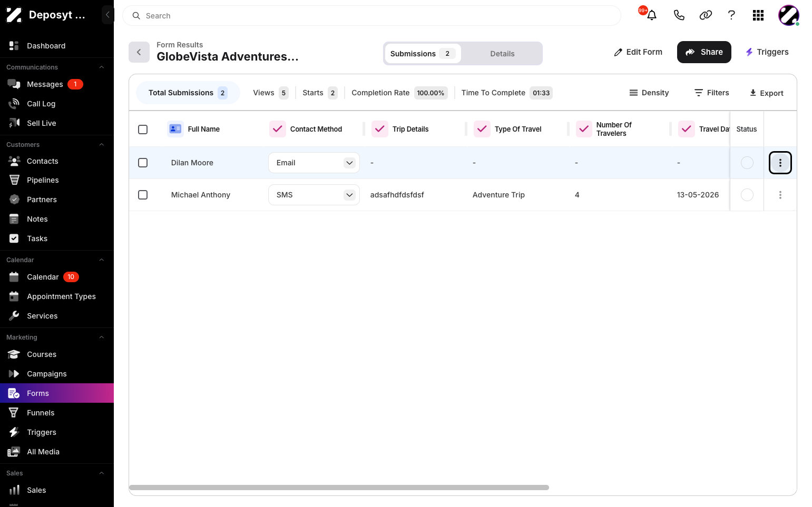Open row actions menu for Michael Anthony

click(780, 195)
